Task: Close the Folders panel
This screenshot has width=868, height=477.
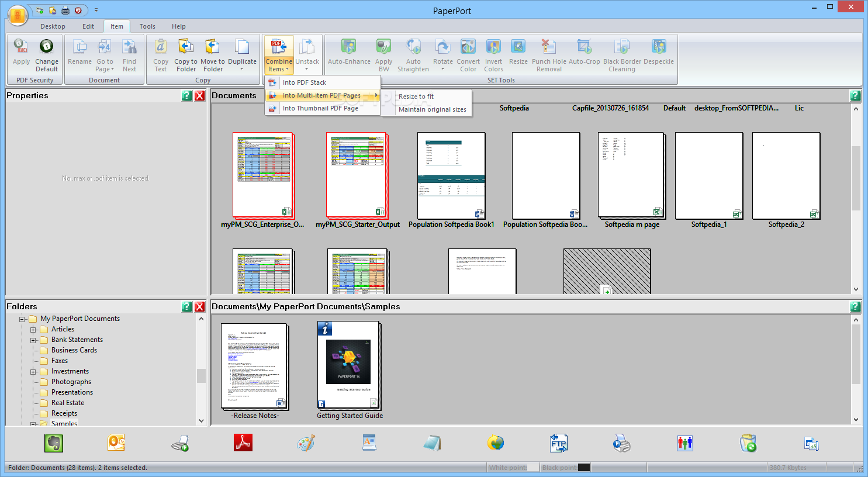Action: (200, 306)
